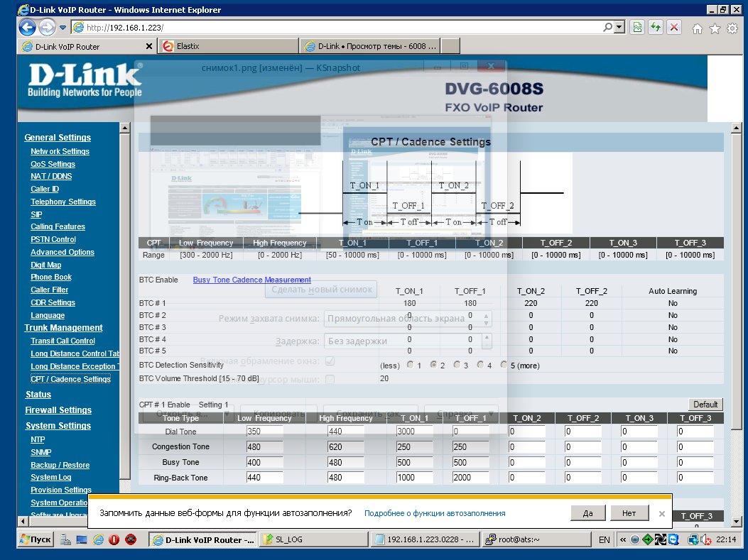Click the Dial Tone T_OFF_3 field
The width and height of the screenshot is (748, 560).
coord(695,432)
